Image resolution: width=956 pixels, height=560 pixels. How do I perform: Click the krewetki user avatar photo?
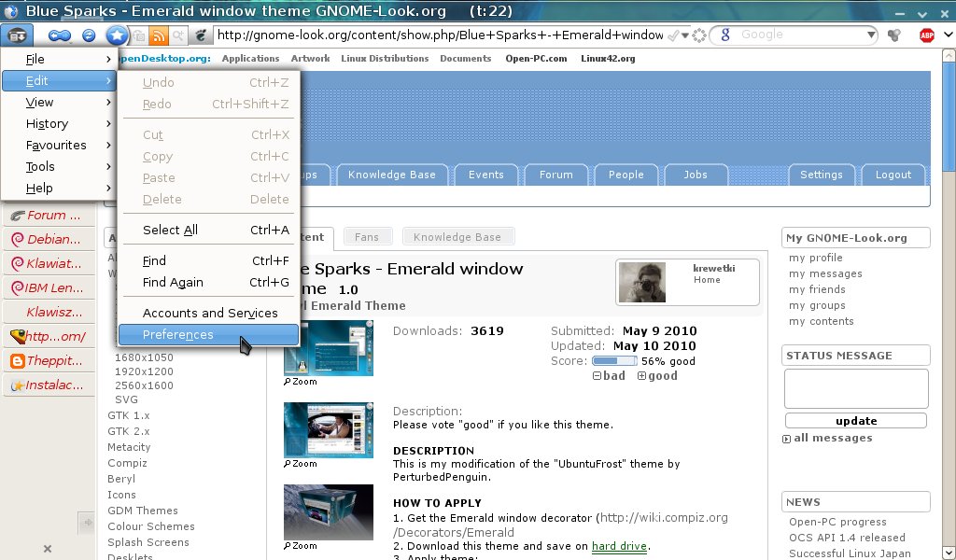642,282
